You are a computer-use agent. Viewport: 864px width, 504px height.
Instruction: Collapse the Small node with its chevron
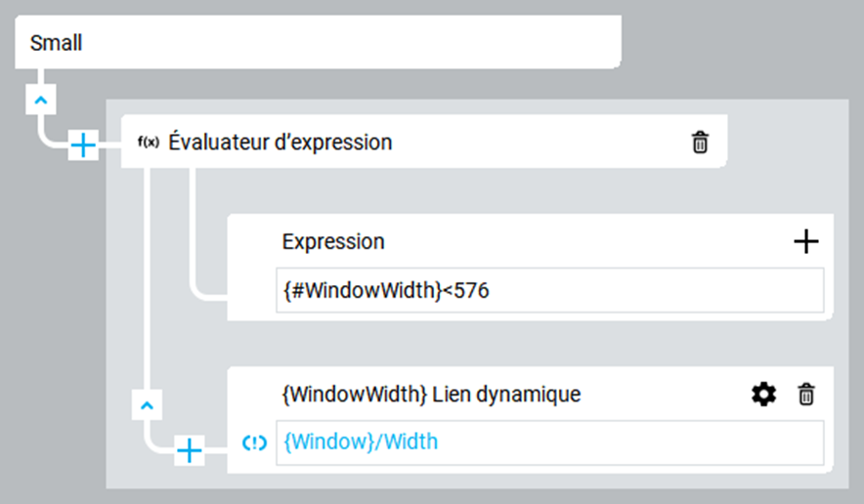[41, 101]
